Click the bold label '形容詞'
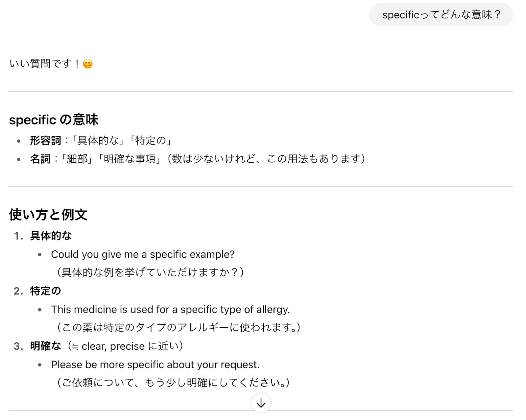The height and width of the screenshot is (420, 526). click(45, 141)
